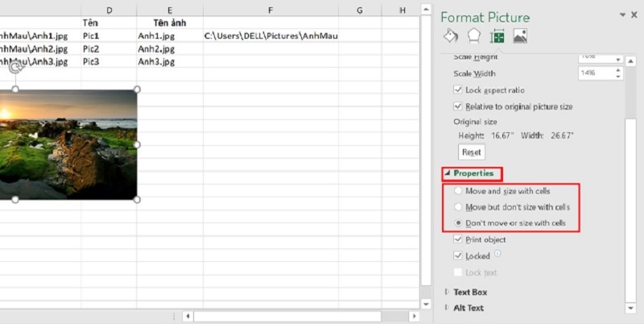Select column D header
This screenshot has width=644, height=324.
pyautogui.click(x=109, y=10)
